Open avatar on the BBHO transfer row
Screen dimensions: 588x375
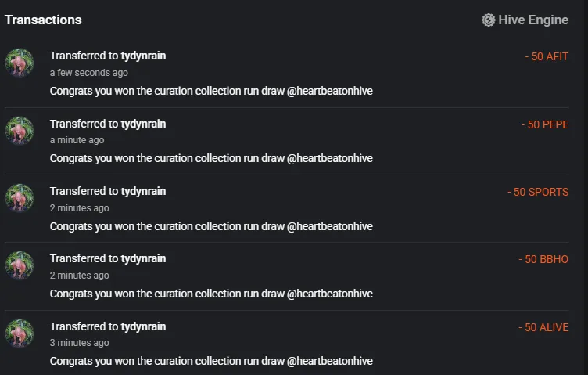20,265
